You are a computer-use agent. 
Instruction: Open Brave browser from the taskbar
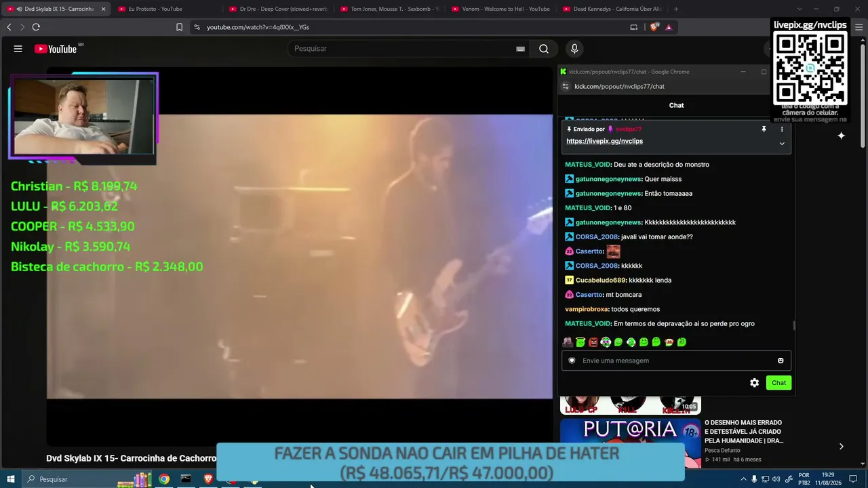click(208, 479)
